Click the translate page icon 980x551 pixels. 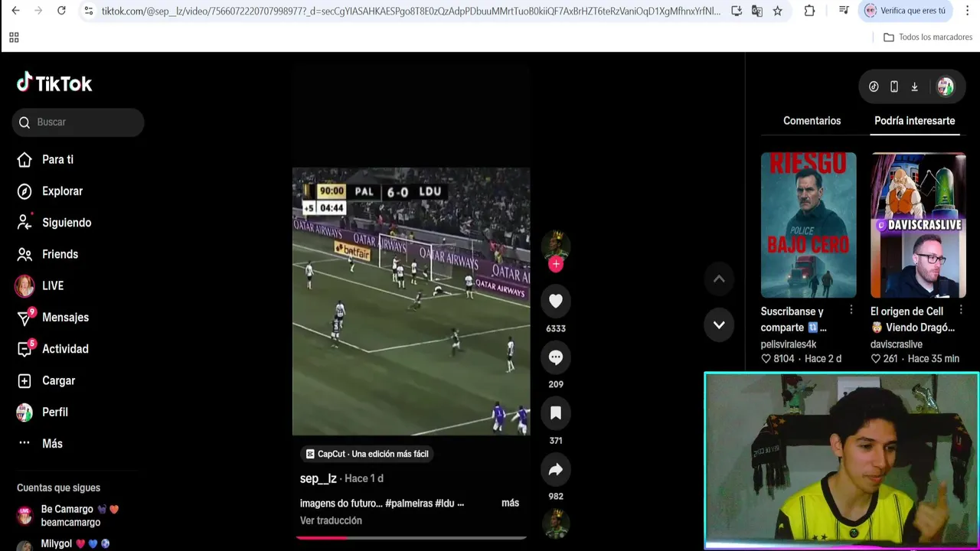click(756, 11)
